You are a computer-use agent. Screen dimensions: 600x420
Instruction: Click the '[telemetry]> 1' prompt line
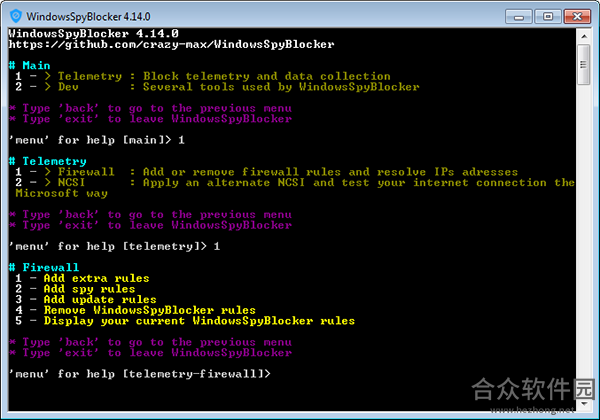tap(114, 246)
